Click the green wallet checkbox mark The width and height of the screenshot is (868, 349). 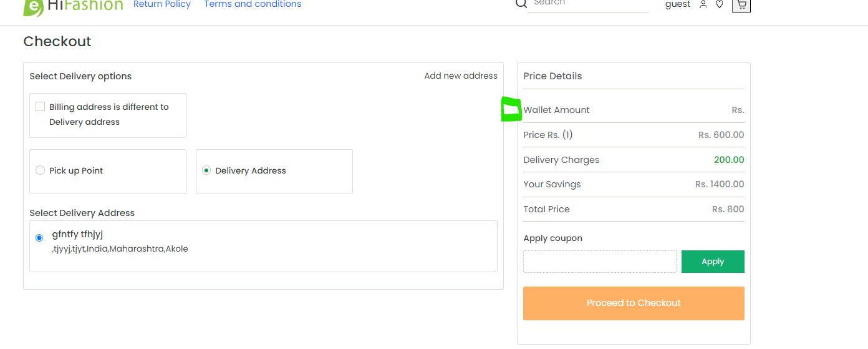point(511,110)
